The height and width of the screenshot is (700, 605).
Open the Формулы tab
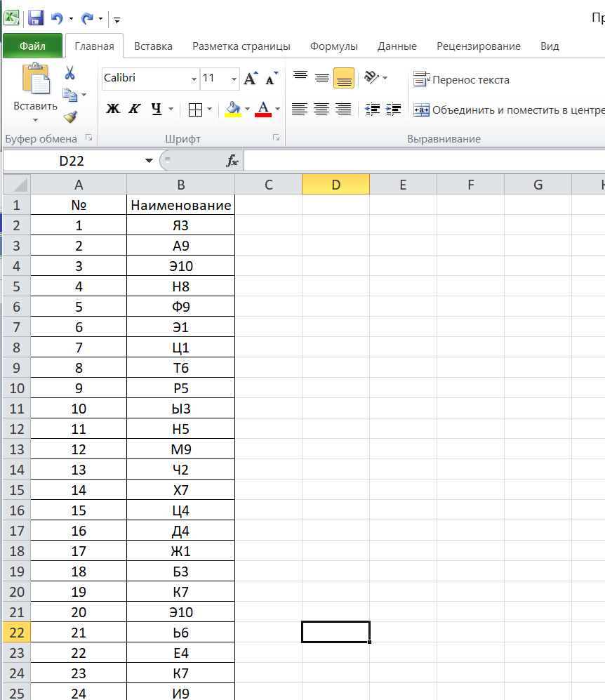point(333,46)
